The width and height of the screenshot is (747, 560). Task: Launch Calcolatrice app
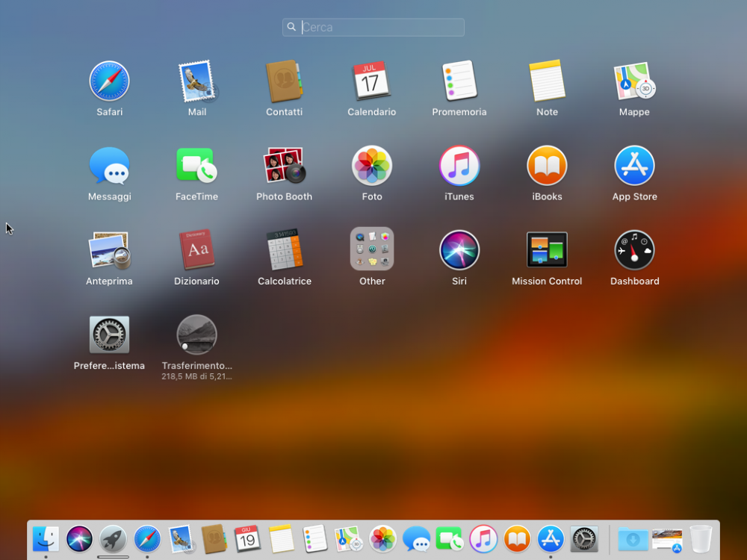point(284,250)
